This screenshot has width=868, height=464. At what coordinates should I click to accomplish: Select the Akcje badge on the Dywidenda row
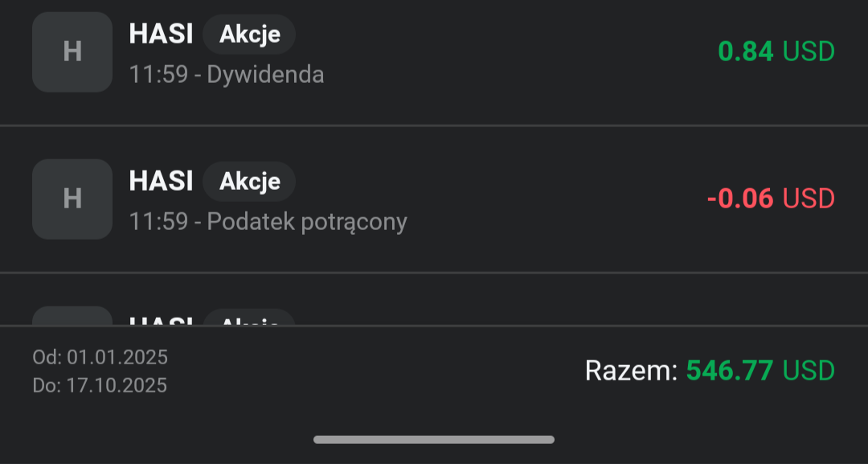click(x=249, y=35)
